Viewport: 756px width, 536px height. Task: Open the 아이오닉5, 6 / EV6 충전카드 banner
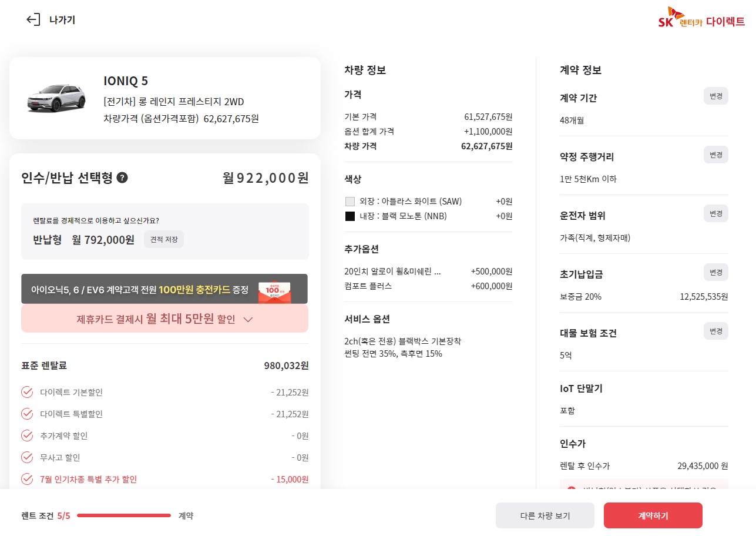coord(164,289)
